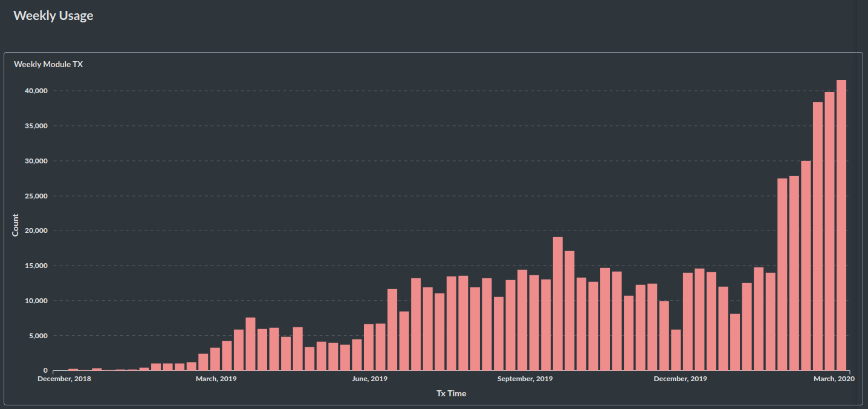Click the September, 2019 x-axis label
The height and width of the screenshot is (409, 868).
(525, 379)
